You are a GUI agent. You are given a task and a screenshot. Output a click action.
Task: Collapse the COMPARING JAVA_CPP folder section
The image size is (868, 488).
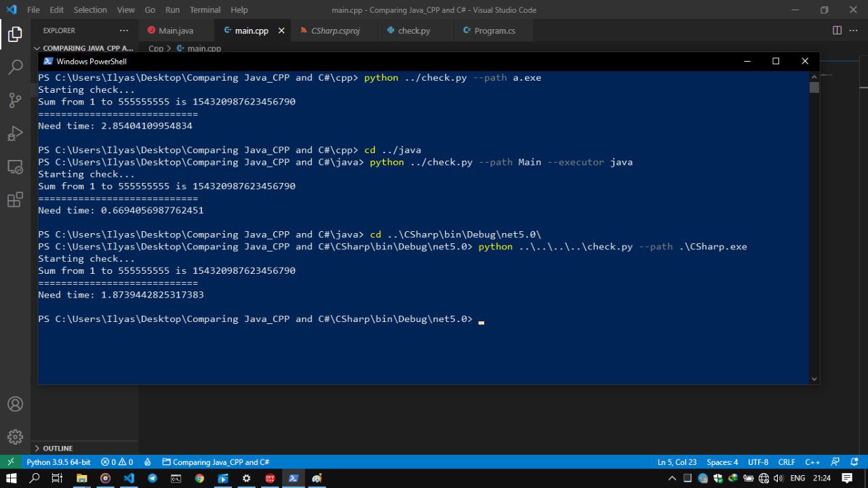85,48
